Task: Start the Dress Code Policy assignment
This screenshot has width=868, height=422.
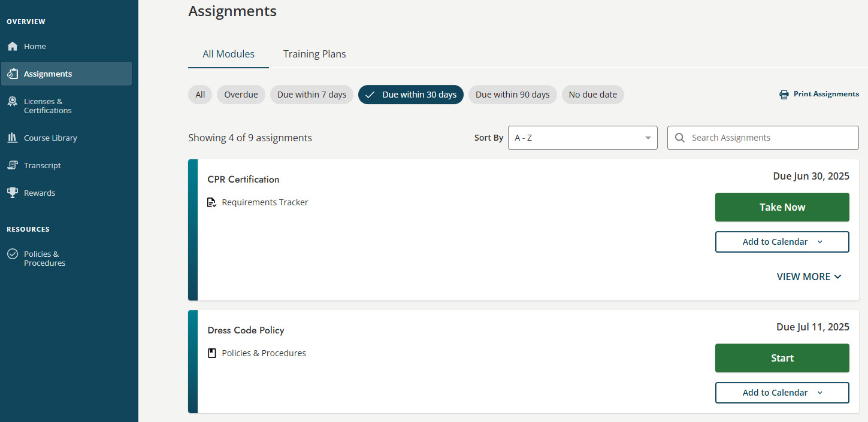Action: [x=782, y=358]
